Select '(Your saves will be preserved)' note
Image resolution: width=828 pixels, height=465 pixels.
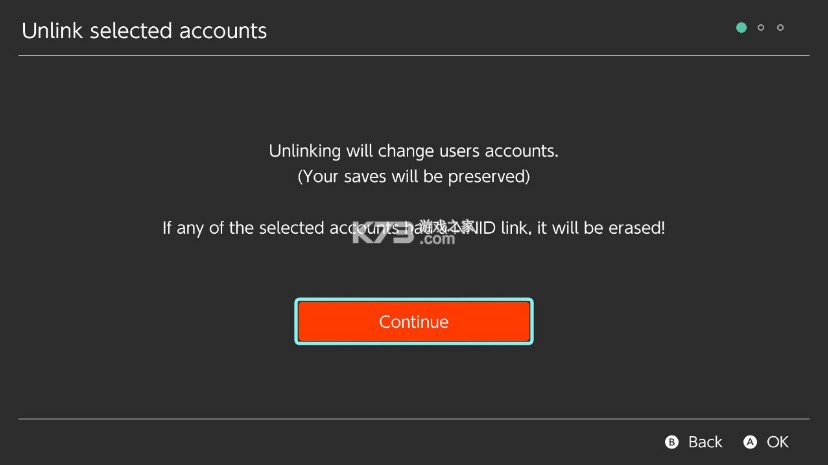(x=413, y=177)
